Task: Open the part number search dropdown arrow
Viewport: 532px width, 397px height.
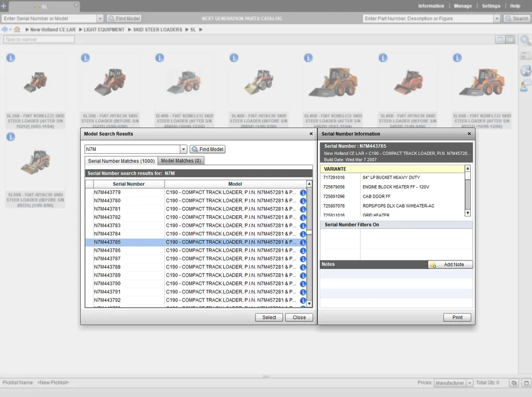Action: tap(497, 19)
